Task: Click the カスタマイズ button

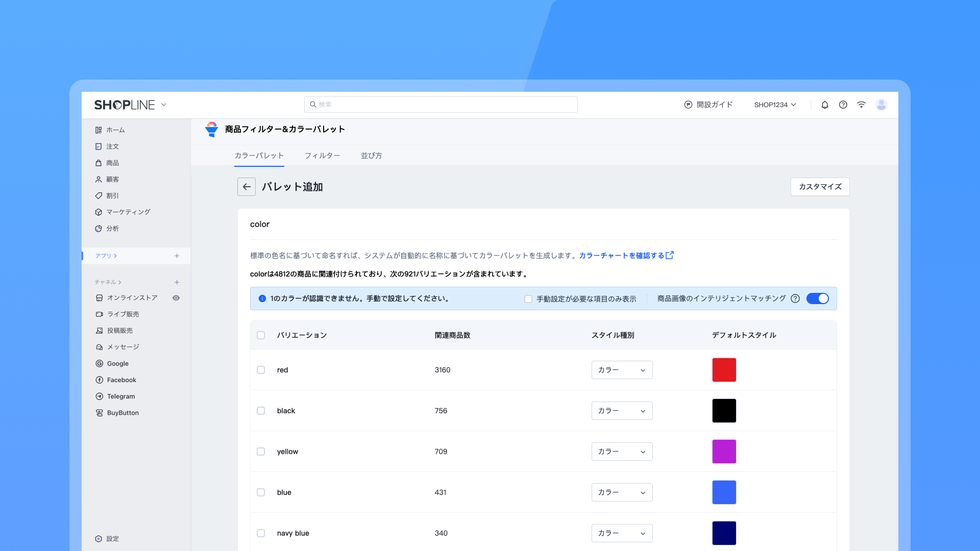Action: click(x=820, y=187)
